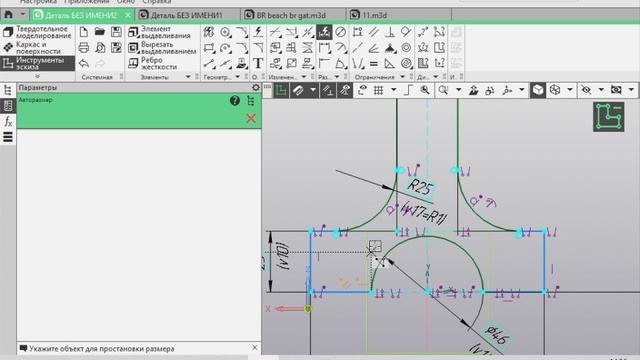Open dropdown arrow next to home icon
The height and width of the screenshot is (360, 640).
pos(23,15)
